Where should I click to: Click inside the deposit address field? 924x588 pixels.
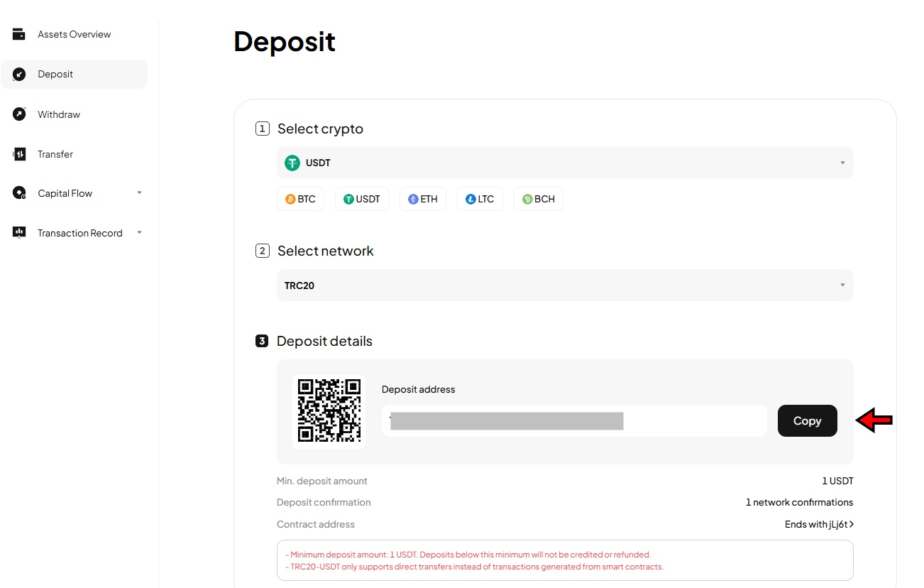[x=573, y=420]
